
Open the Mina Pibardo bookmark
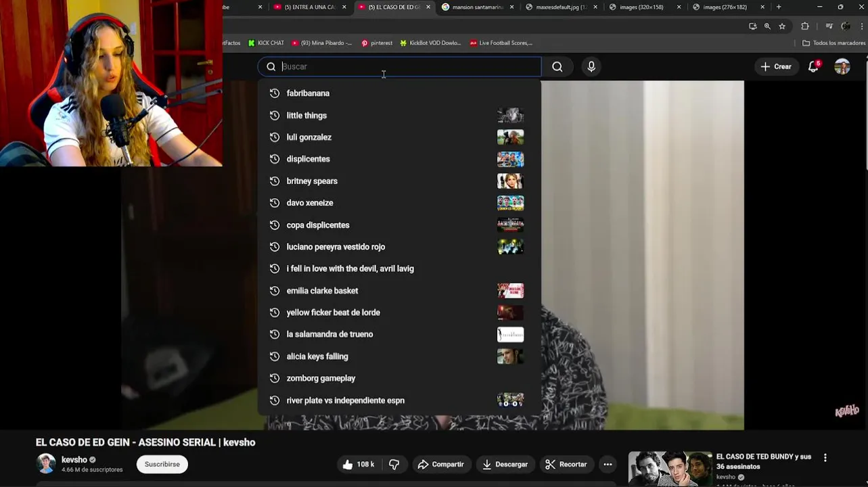tap(322, 43)
